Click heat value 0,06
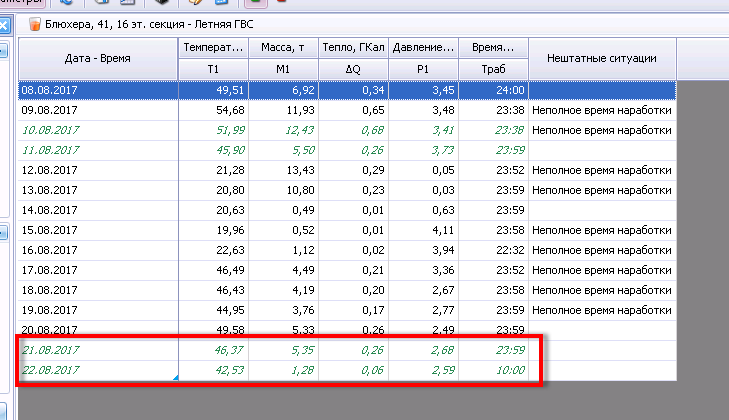This screenshot has width=729, height=420. (373, 370)
